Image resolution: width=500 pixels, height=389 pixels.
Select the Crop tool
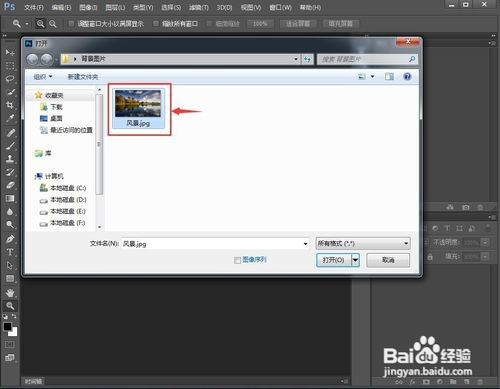pos(10,105)
